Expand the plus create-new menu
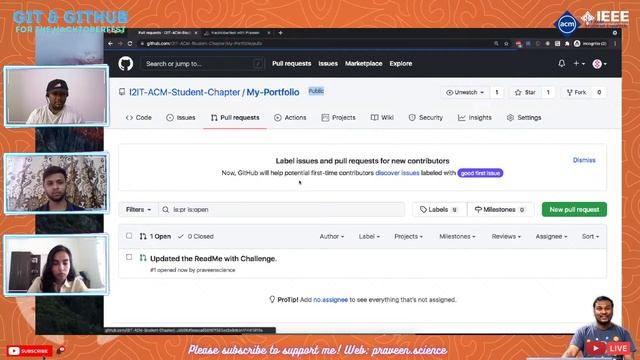The width and height of the screenshot is (640, 360). point(579,64)
